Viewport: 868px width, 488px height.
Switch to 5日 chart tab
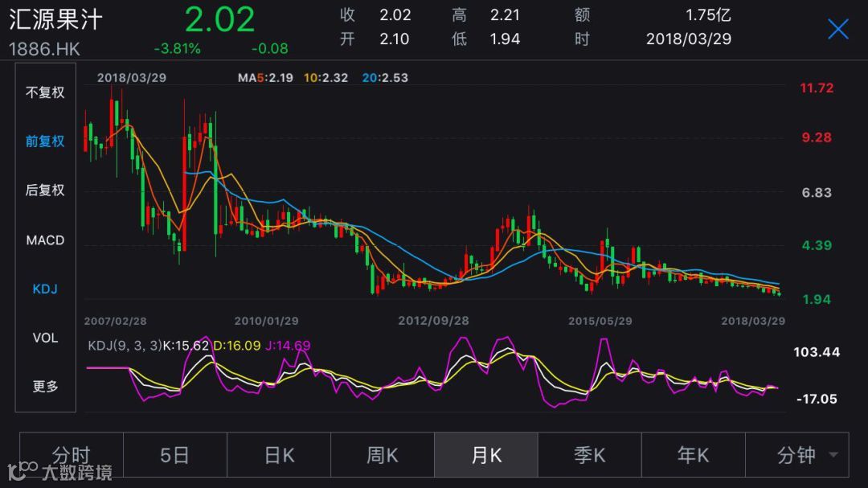tap(175, 455)
